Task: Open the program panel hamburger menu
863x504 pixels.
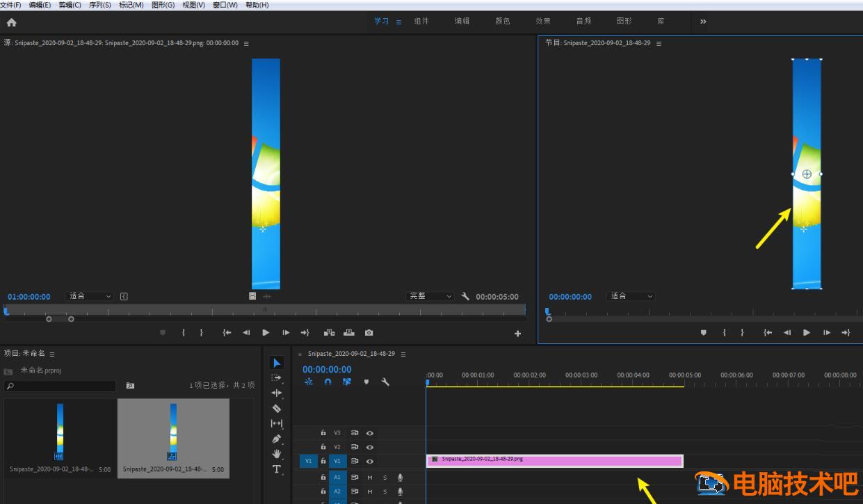Action: (659, 43)
